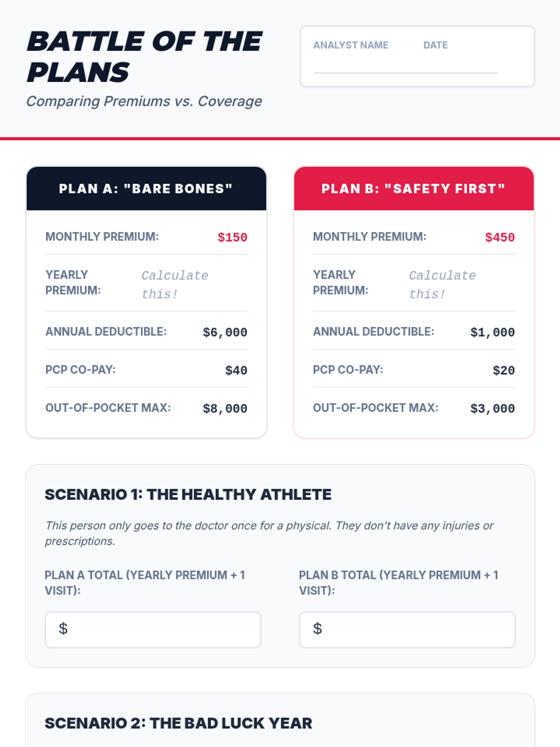
Task: Click the Plan A total dollar input field
Action: click(x=153, y=629)
